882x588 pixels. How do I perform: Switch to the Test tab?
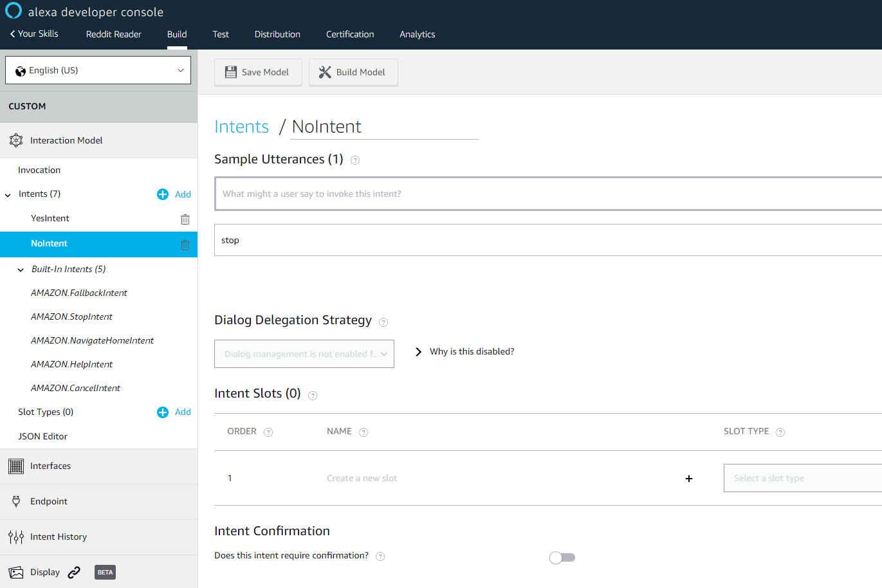pyautogui.click(x=221, y=34)
